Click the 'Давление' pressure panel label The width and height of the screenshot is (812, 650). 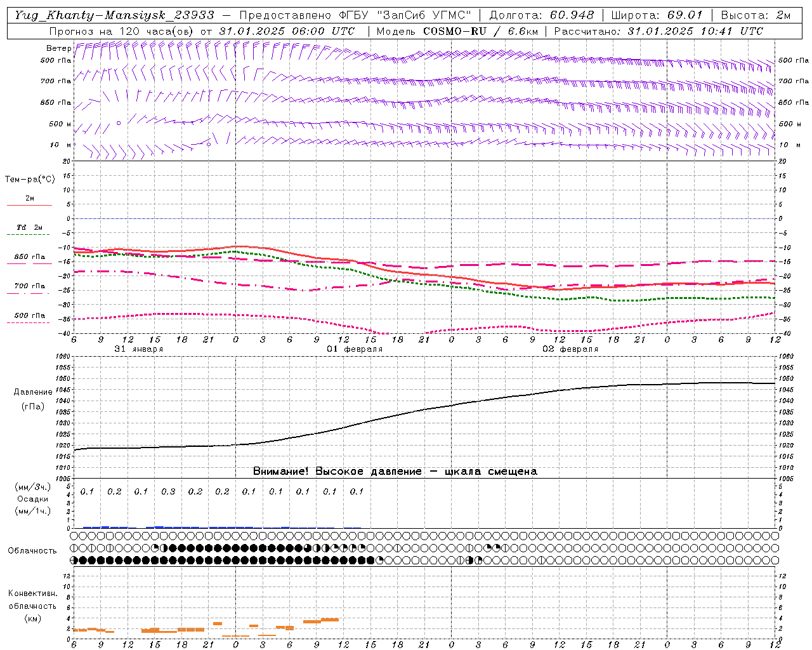33,392
